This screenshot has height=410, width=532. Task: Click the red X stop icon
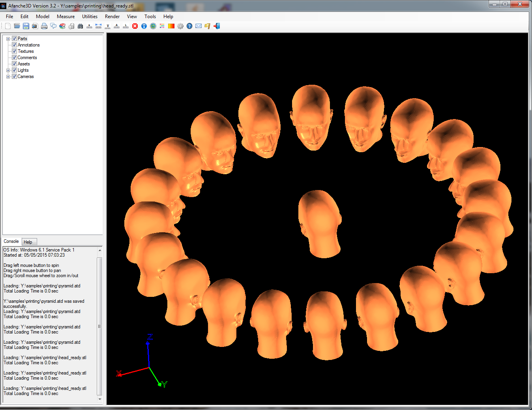pos(135,26)
